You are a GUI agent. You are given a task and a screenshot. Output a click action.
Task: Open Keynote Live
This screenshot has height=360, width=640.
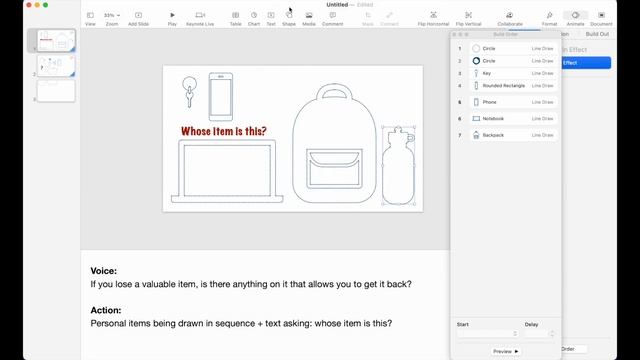click(x=200, y=19)
